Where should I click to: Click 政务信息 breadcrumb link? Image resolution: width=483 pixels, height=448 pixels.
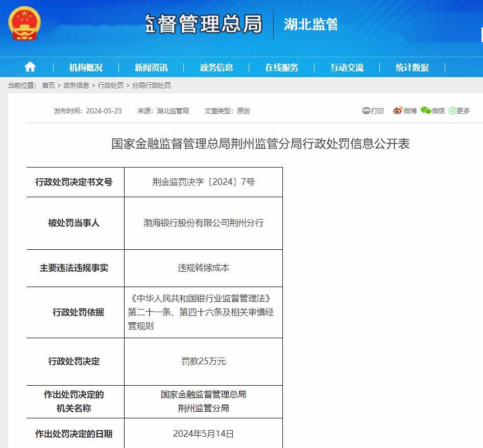[76, 85]
